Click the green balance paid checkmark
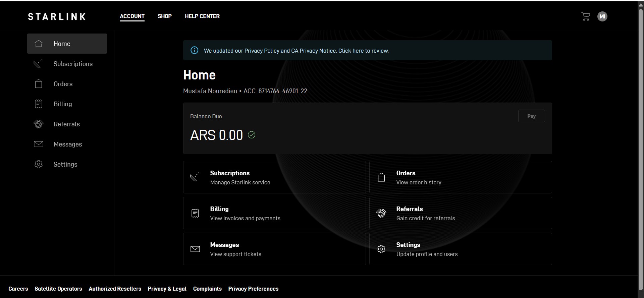This screenshot has width=644, height=298. pos(252,135)
